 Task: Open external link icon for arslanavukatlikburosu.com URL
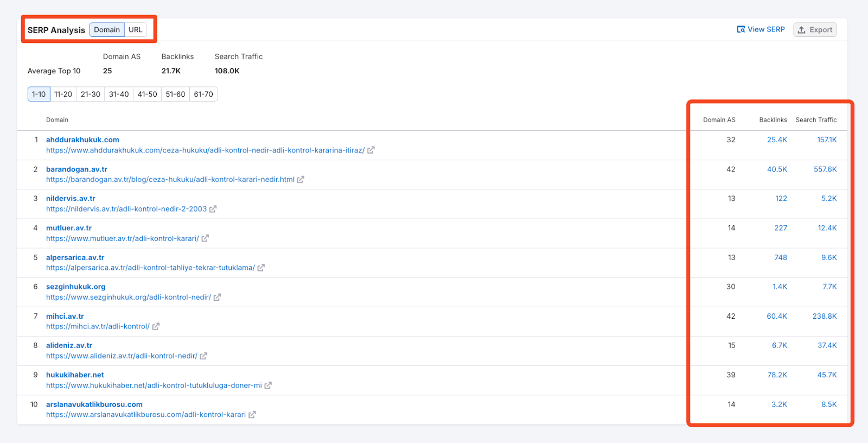252,415
